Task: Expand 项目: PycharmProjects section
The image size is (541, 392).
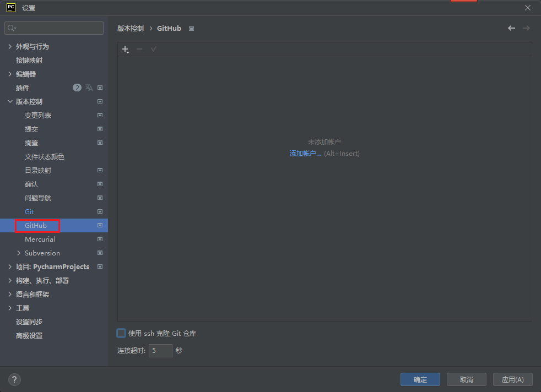Action: pyautogui.click(x=10, y=267)
